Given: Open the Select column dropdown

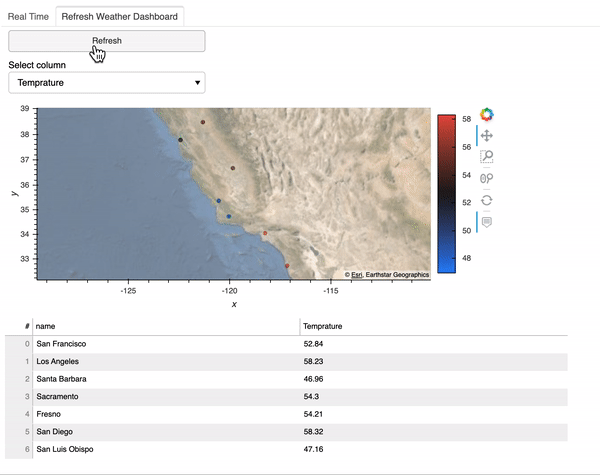Looking at the screenshot, I should coord(107,83).
